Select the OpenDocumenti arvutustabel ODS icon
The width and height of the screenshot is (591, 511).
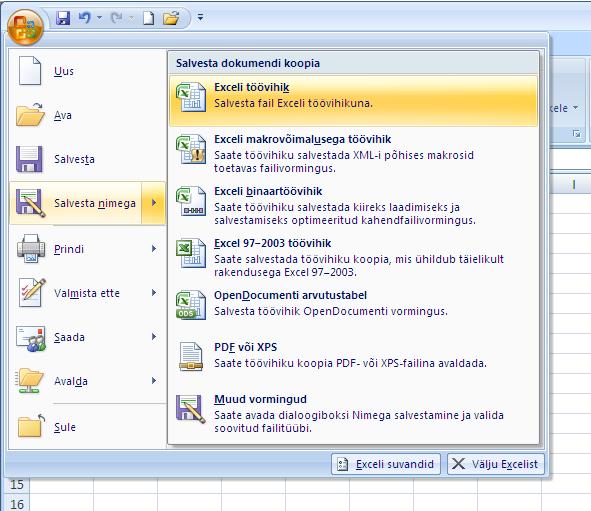(x=191, y=304)
